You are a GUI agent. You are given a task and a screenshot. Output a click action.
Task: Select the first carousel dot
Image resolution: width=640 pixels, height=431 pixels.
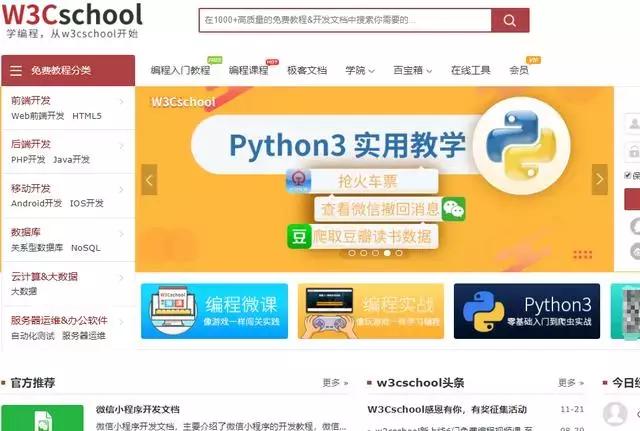point(352,253)
